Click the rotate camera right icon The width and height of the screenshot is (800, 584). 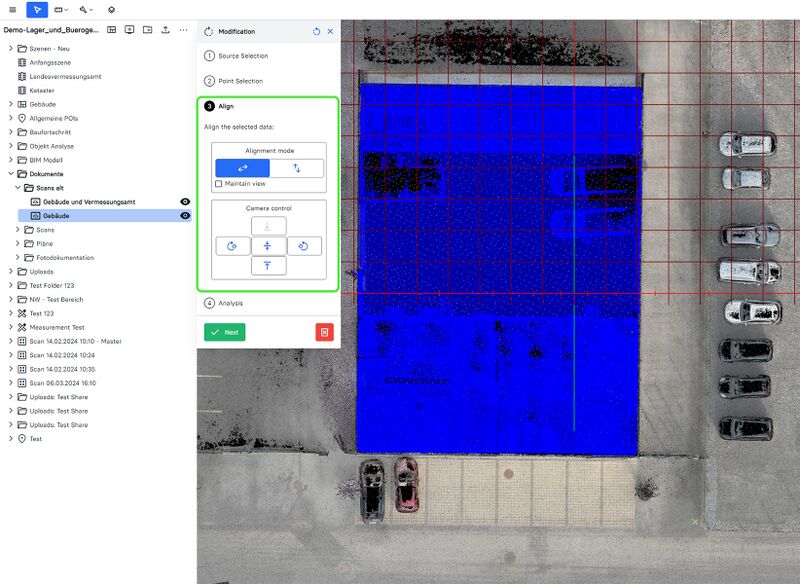click(x=304, y=244)
